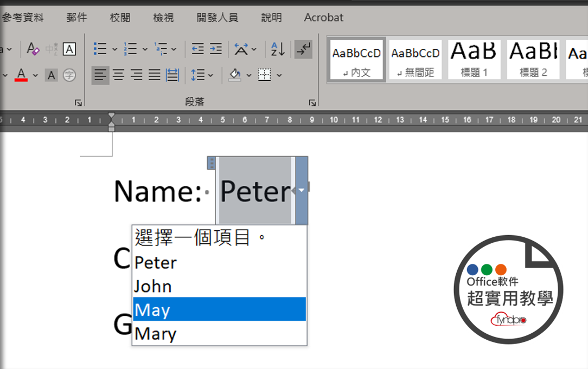Click the enclosed character icon
This screenshot has height=369, width=588.
(69, 75)
